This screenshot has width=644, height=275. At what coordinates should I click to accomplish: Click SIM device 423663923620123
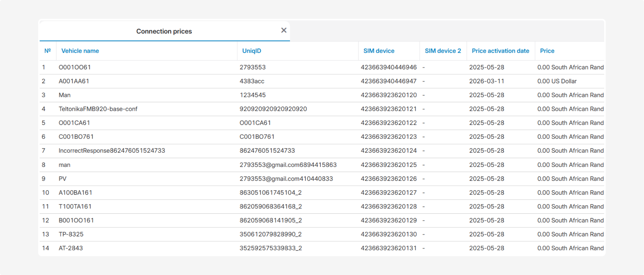pos(388,137)
